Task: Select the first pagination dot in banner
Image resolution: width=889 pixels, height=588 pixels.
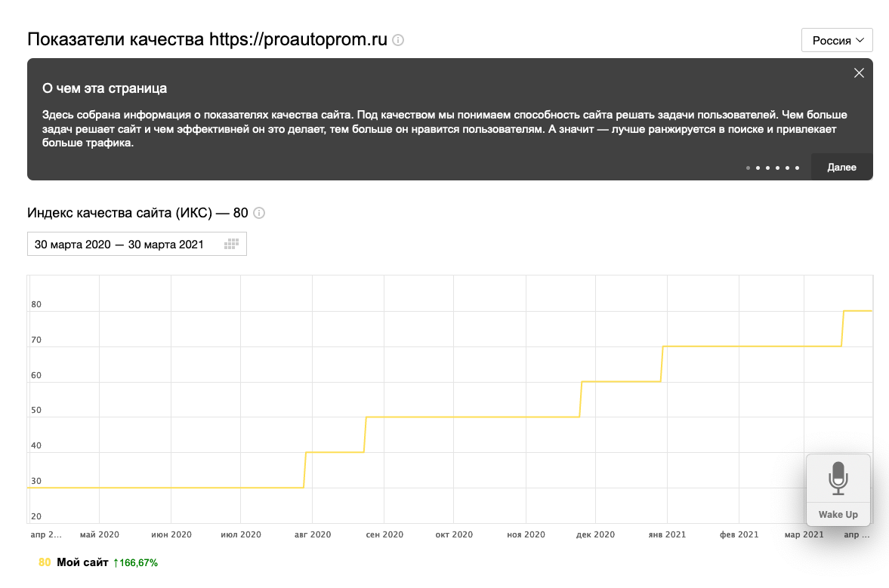Action: pyautogui.click(x=748, y=168)
